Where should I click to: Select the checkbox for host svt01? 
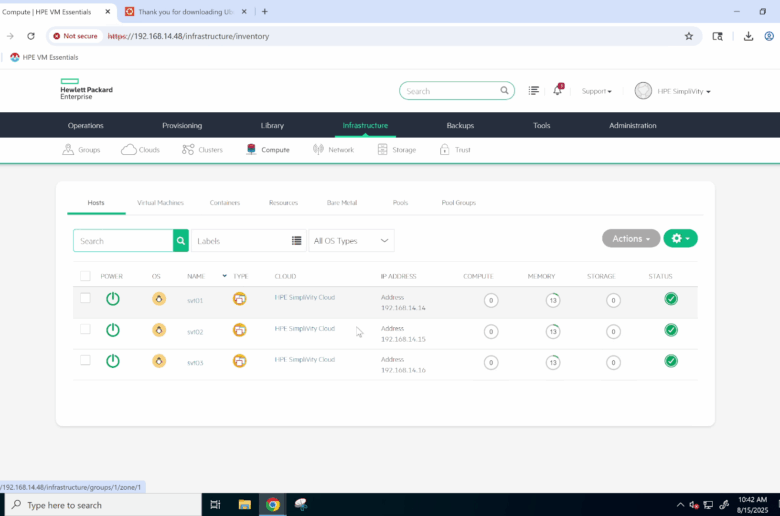85,298
